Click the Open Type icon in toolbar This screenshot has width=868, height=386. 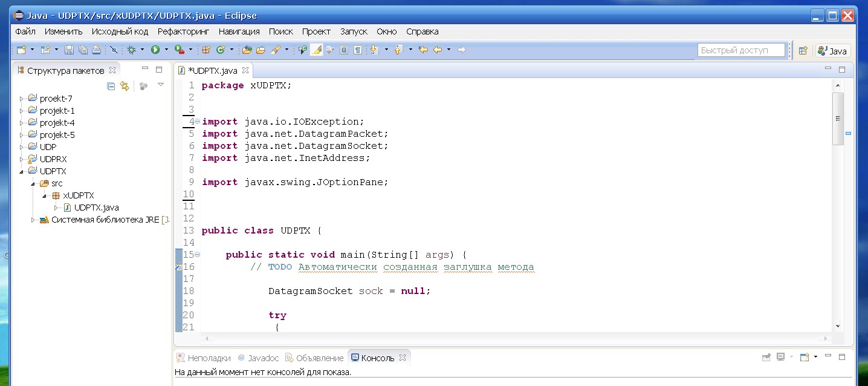[x=246, y=50]
